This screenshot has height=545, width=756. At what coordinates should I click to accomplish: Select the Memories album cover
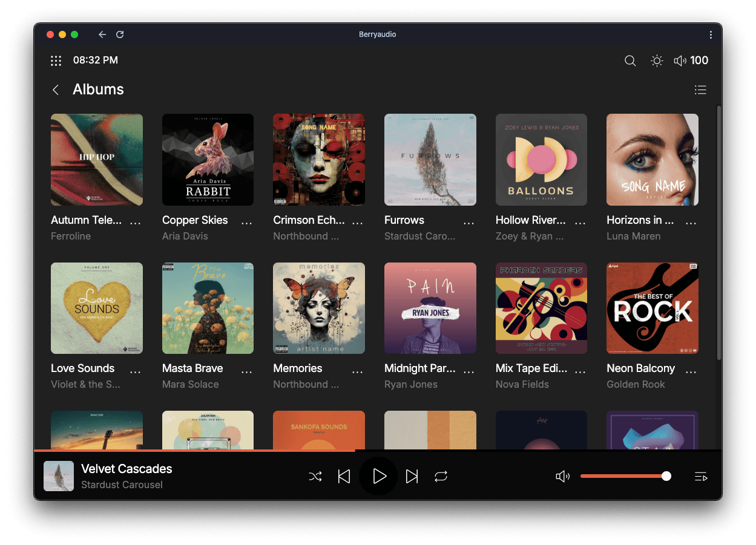coord(319,308)
